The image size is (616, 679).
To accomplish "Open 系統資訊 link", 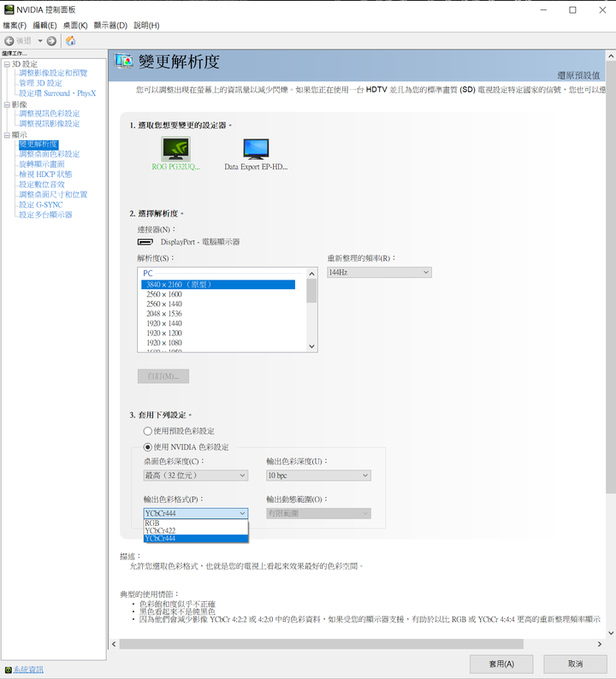I will pos(28,670).
